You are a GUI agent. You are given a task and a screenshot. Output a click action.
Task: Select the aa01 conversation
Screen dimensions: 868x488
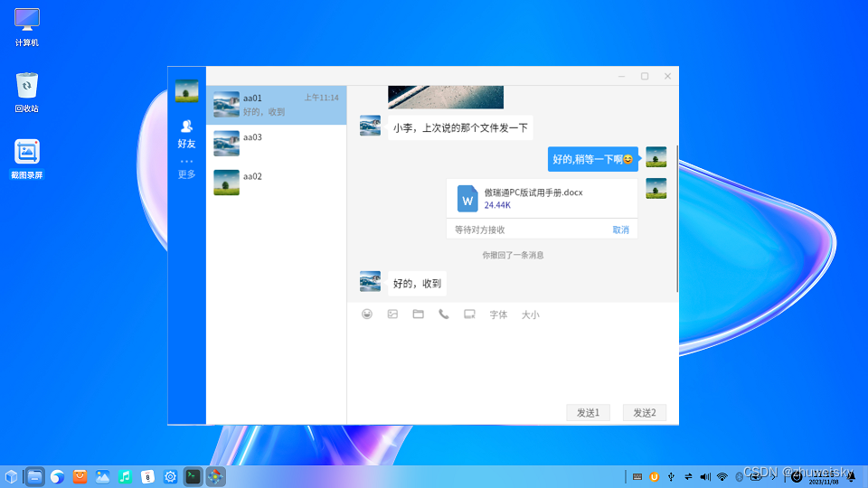[277, 105]
